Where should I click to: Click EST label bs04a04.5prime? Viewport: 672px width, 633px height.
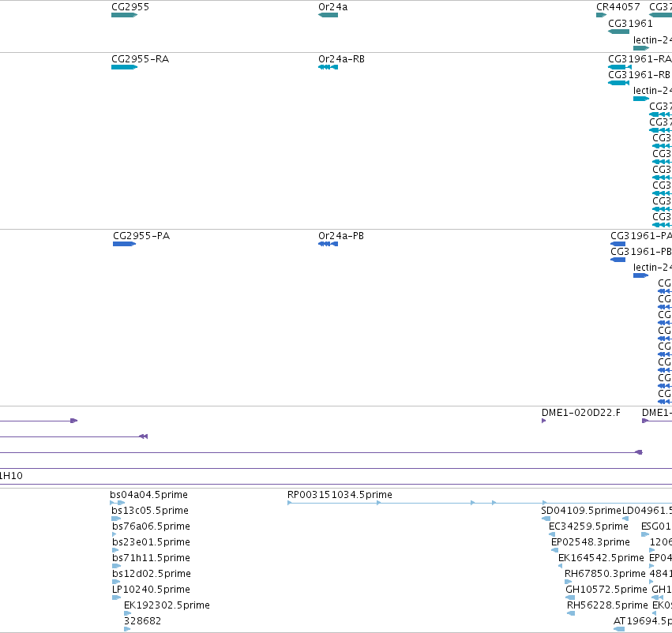tap(148, 494)
